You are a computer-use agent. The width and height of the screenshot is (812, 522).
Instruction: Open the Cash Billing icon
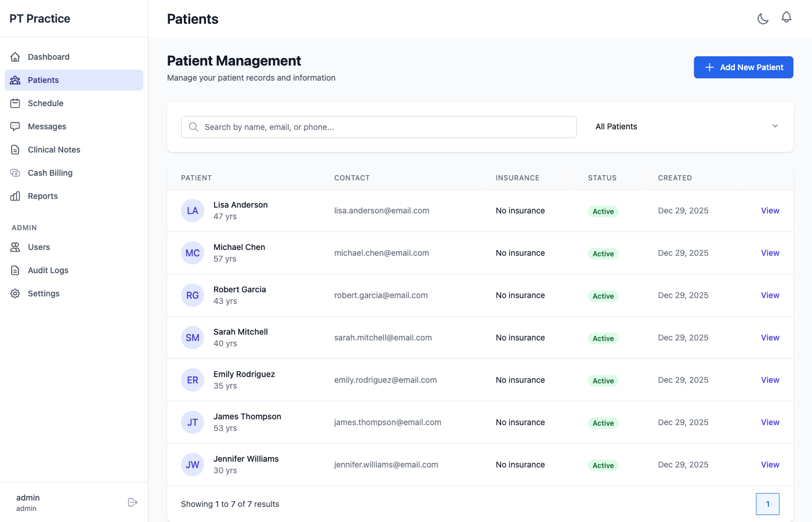14,173
